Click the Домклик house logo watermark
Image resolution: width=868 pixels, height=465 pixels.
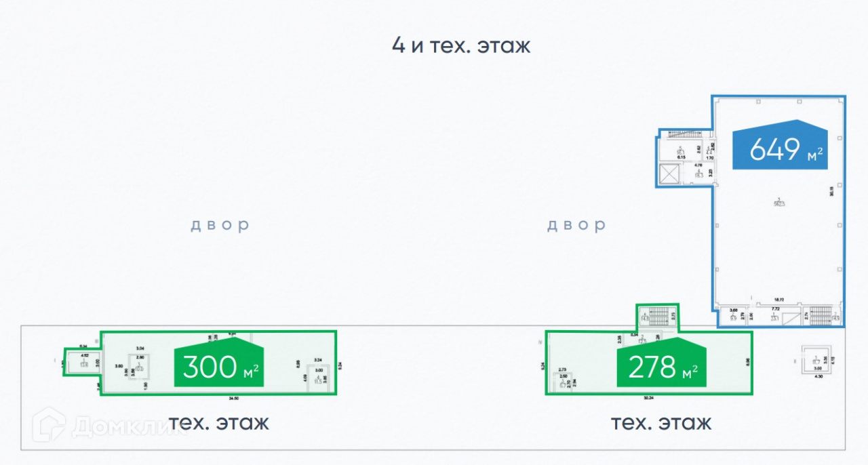pos(49,426)
